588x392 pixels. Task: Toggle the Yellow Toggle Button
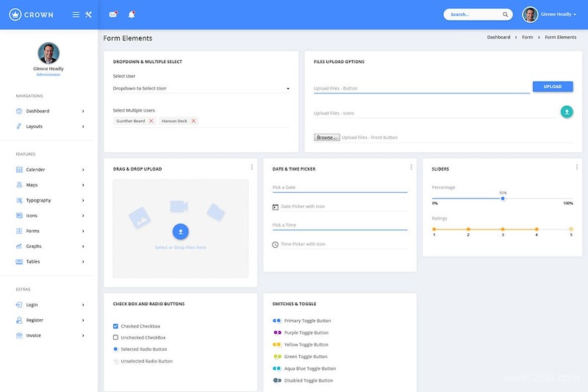pyautogui.click(x=277, y=345)
